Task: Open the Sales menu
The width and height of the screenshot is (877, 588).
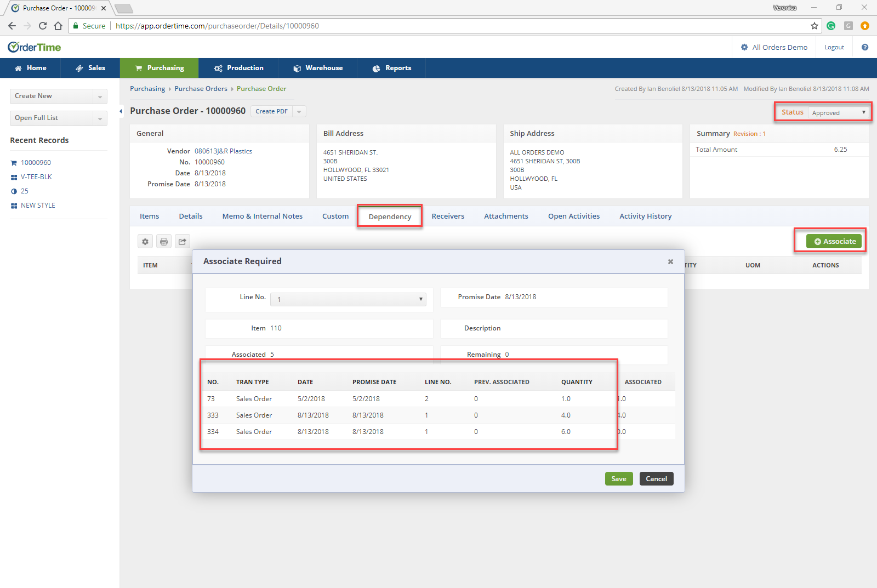Action: point(90,68)
